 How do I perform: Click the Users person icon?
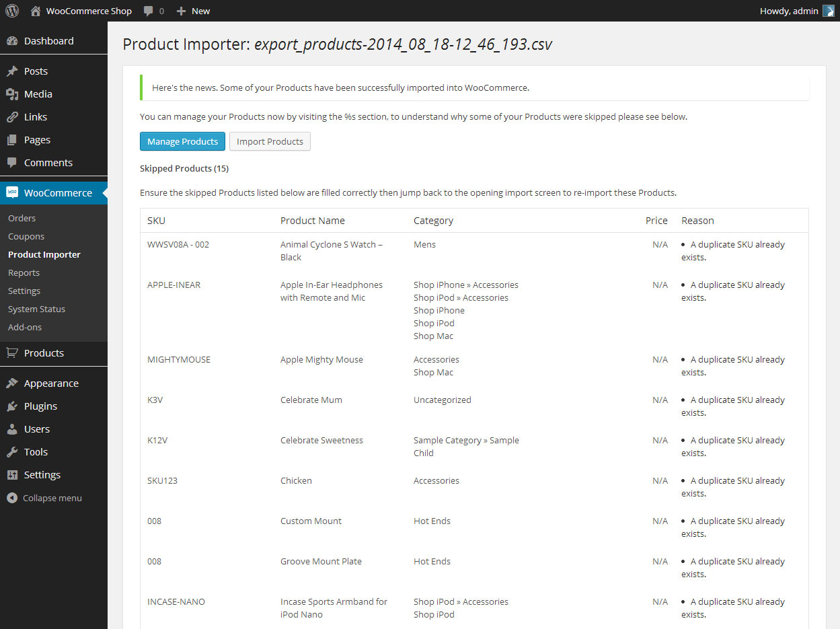coord(12,429)
